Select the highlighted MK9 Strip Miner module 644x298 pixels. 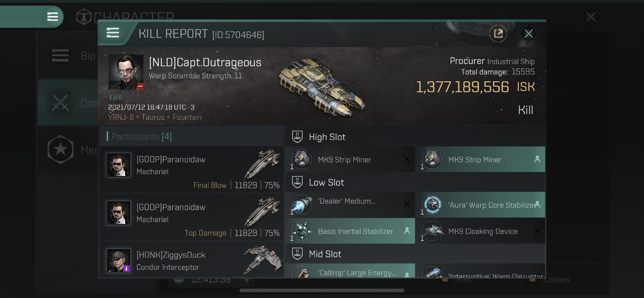pyautogui.click(x=480, y=159)
